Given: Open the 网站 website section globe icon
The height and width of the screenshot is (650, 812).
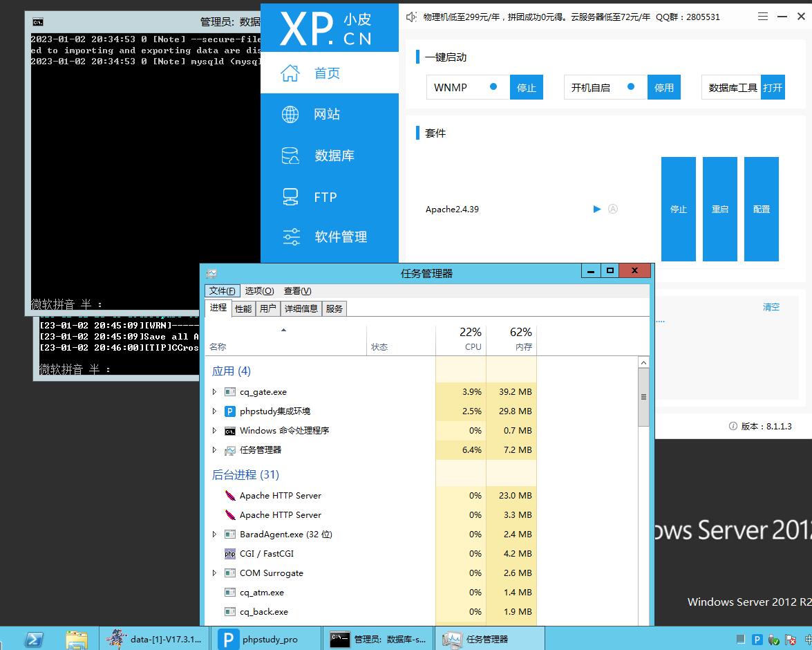Looking at the screenshot, I should [x=290, y=114].
